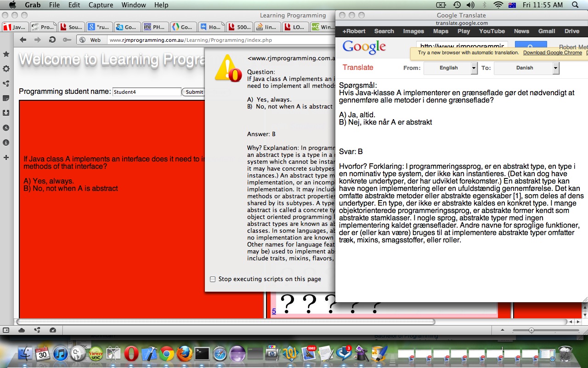588x368 pixels.
Task: Click the Opera Link cloud icon in status bar
Action: [22, 330]
